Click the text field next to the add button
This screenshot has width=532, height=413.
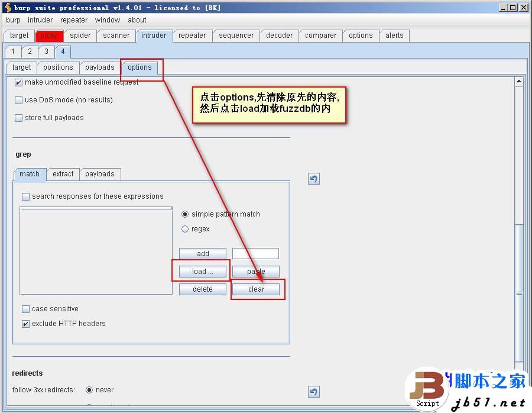[x=255, y=253]
